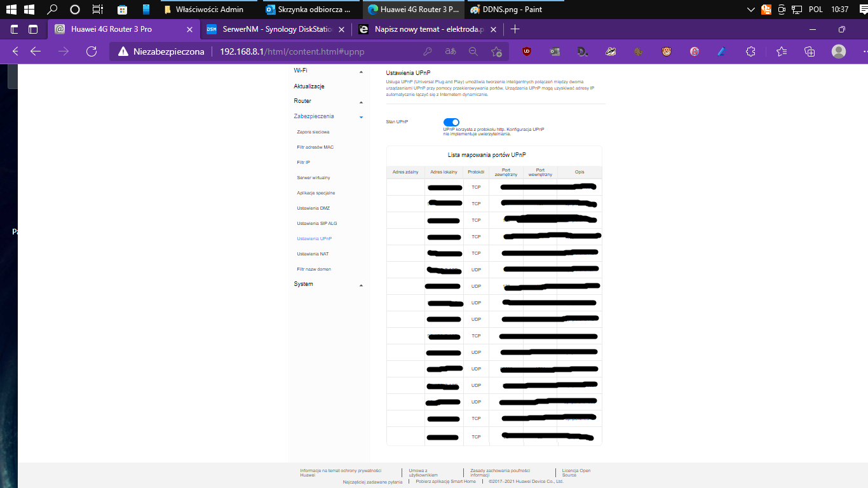This screenshot has width=868, height=488.
Task: Click the cookie extension icon
Action: click(639, 51)
